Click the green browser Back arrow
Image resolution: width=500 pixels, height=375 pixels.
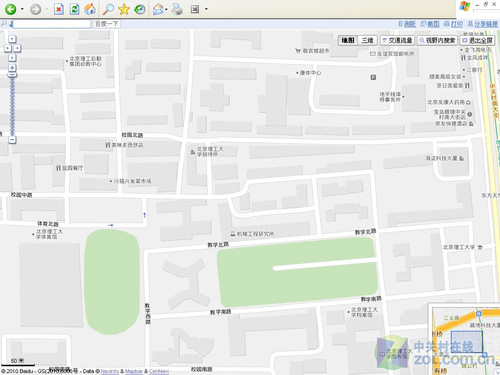click(x=10, y=9)
